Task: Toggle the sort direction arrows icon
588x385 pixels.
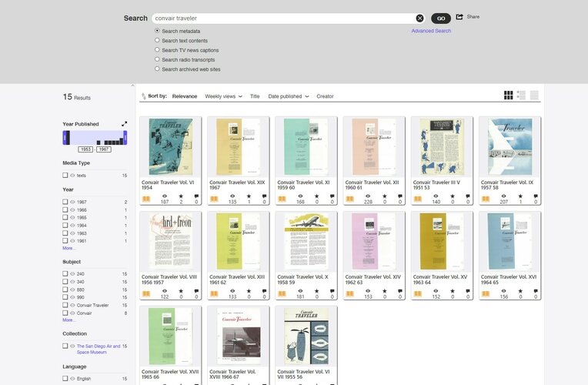Action: click(x=143, y=96)
